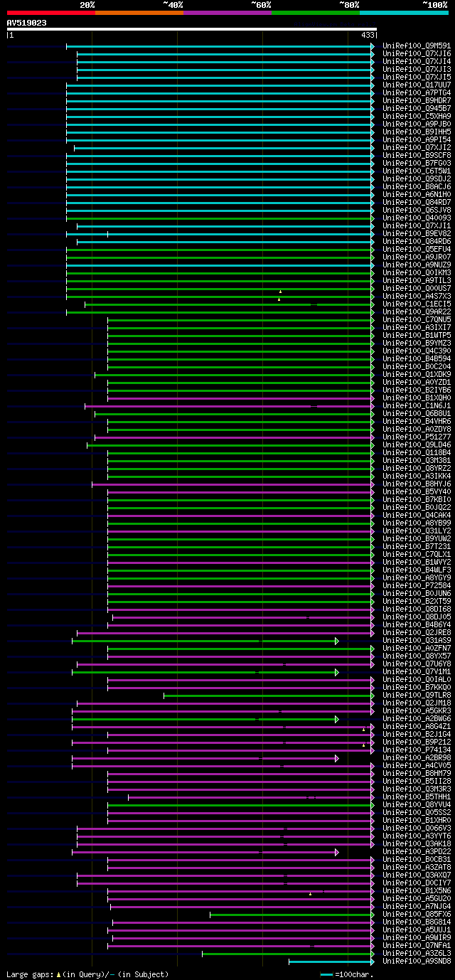Select the UniRef100_Q85FX6 label
This screenshot has height=980, width=455.
click(x=417, y=915)
